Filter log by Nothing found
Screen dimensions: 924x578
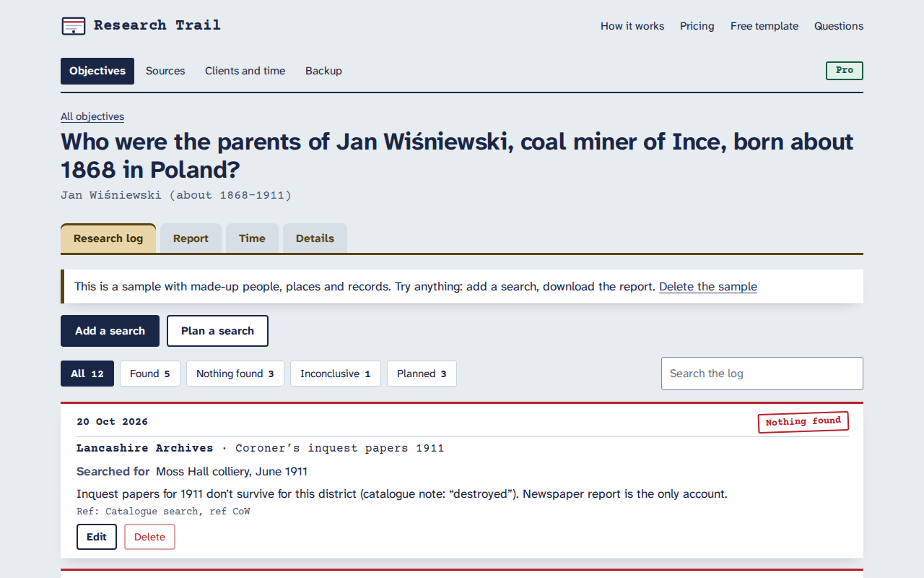click(x=235, y=374)
